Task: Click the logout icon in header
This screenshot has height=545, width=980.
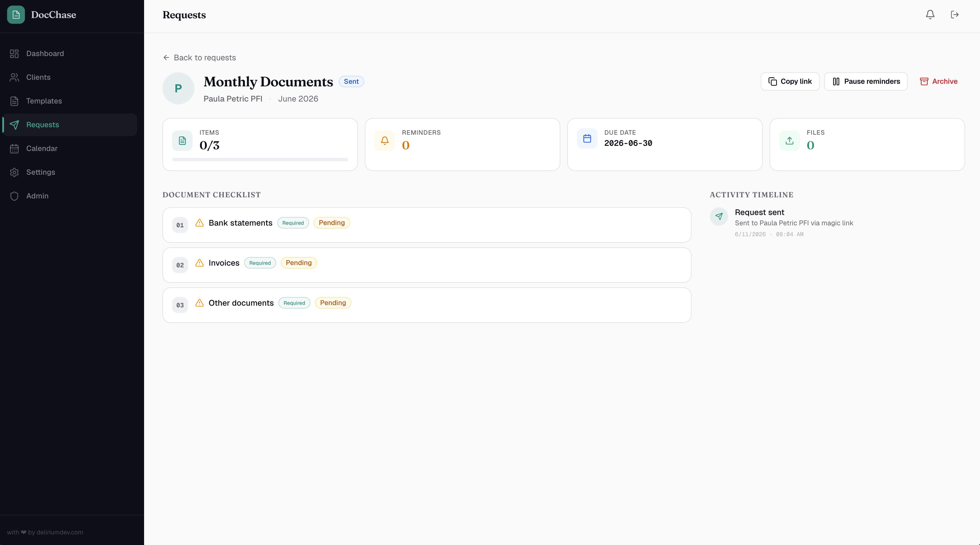Action: pyautogui.click(x=955, y=15)
